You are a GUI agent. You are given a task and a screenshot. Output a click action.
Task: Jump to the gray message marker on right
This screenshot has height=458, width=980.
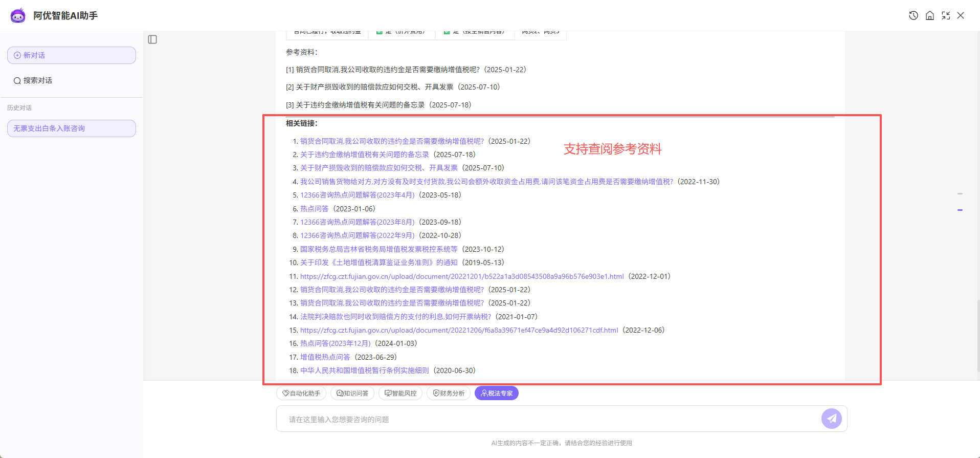960,193
